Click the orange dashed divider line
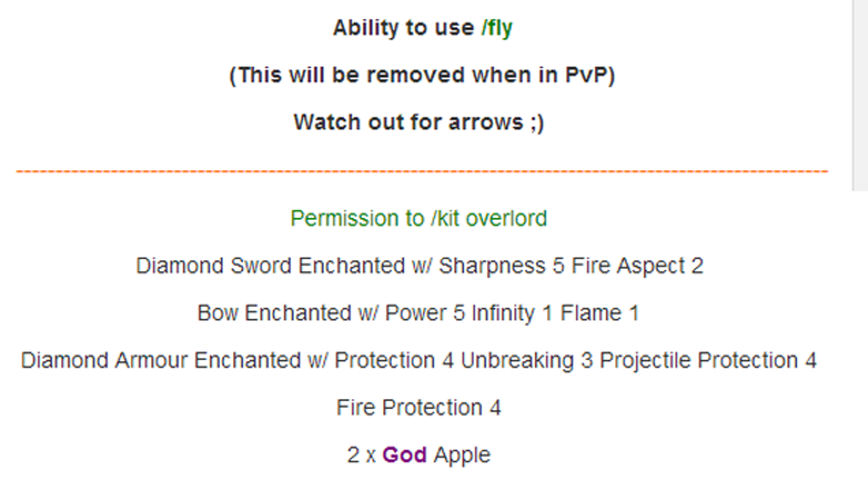Screen dimensions: 868x488 (422, 172)
